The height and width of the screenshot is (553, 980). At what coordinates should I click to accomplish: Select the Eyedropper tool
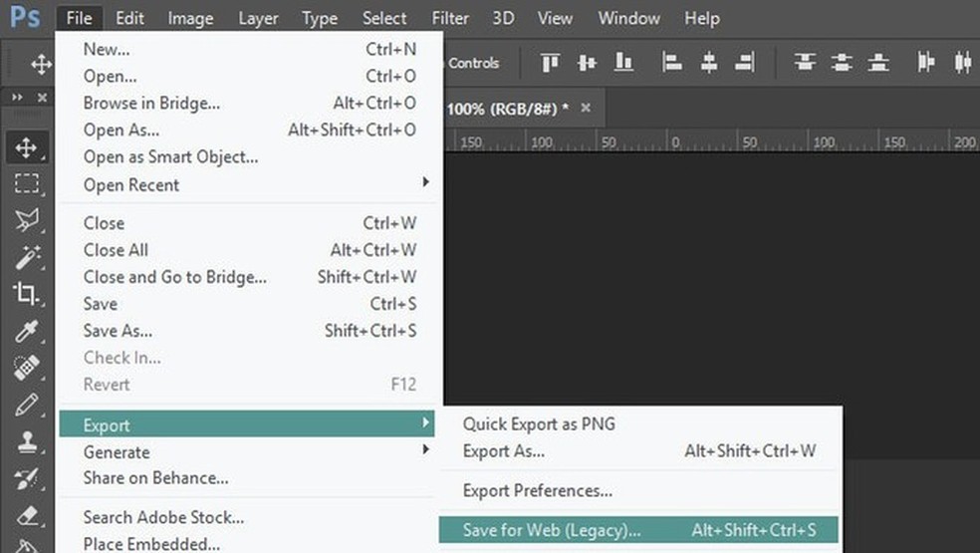point(26,331)
